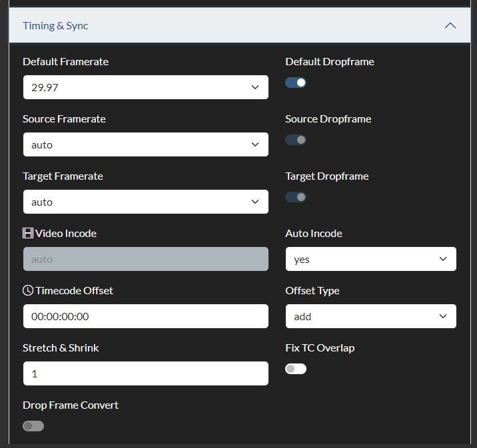Viewport: 477px width, 448px height.
Task: Collapse the Timing & Sync section chevron
Action: tap(450, 25)
